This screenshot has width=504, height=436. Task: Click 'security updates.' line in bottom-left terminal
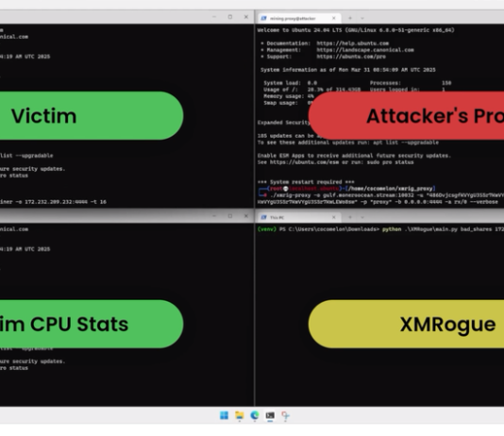(x=32, y=361)
